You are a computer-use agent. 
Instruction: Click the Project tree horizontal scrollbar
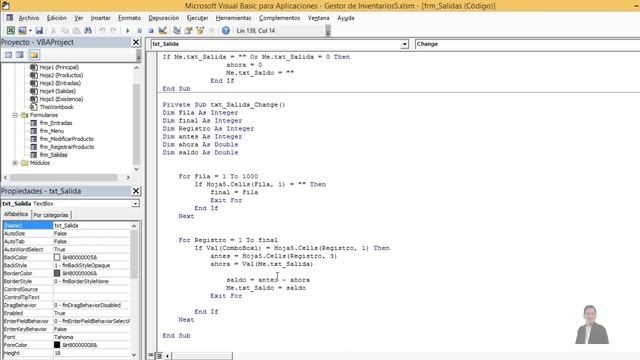tap(64, 178)
